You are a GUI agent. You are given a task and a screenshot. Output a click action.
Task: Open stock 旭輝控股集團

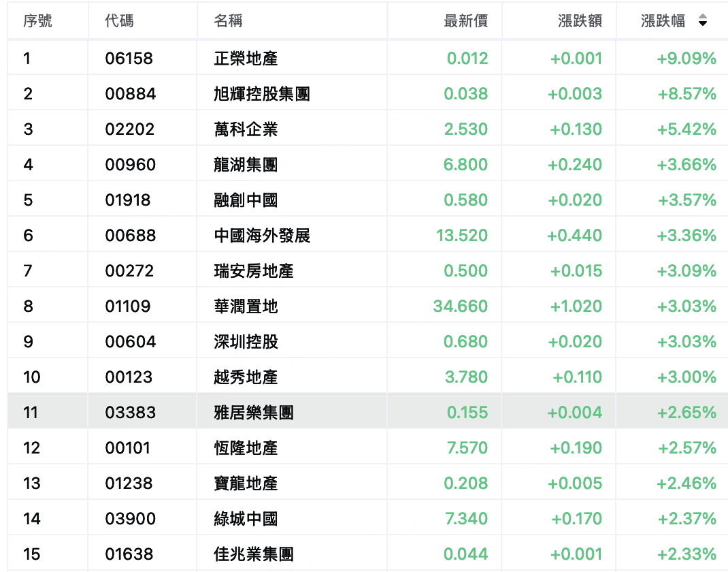(262, 94)
